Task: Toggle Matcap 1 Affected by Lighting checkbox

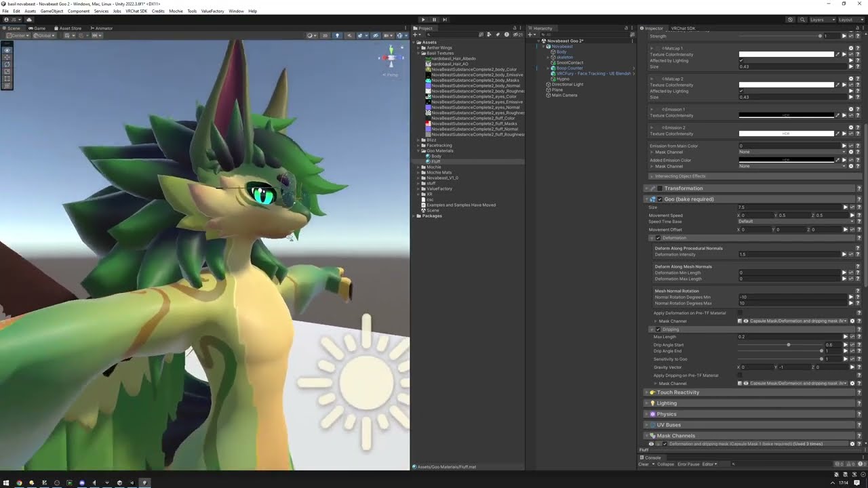Action: click(741, 61)
